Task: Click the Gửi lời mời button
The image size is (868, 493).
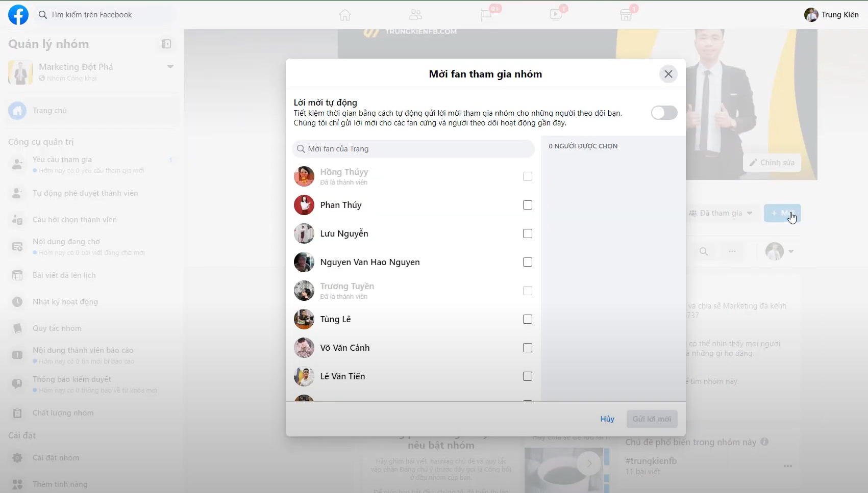Action: click(x=652, y=419)
